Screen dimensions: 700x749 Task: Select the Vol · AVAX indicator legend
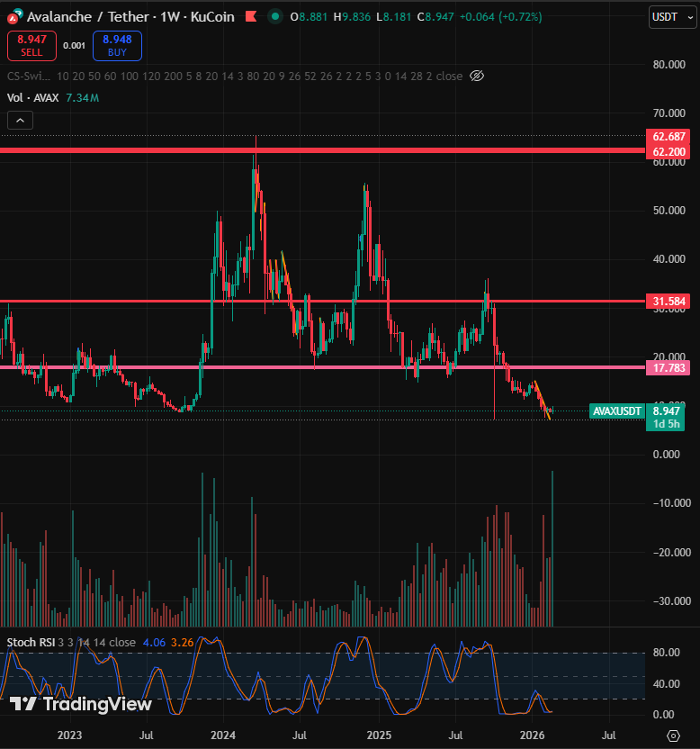click(32, 98)
